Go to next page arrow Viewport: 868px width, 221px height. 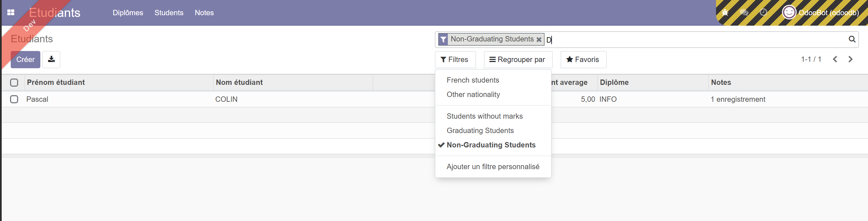pyautogui.click(x=851, y=59)
